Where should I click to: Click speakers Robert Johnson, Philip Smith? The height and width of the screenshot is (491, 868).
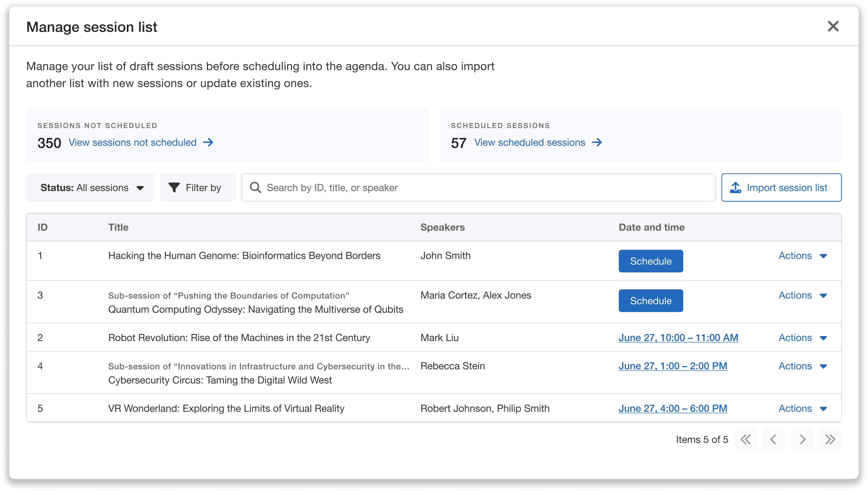(x=485, y=408)
